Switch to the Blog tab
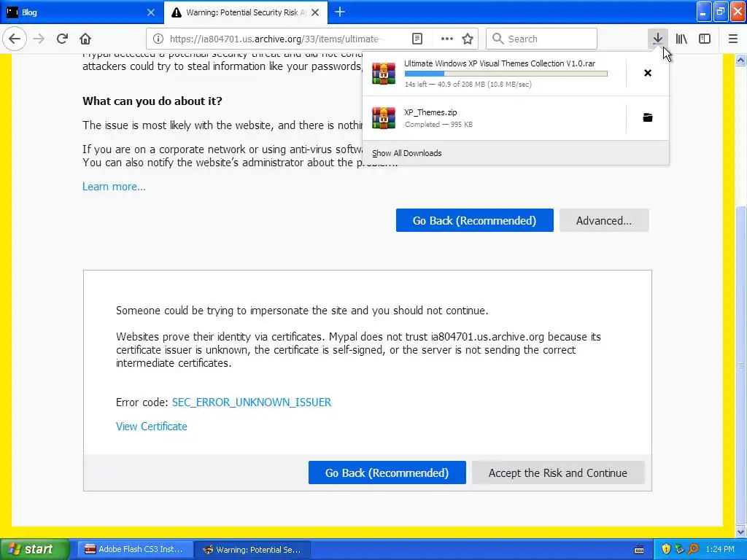Viewport: 747px width, 560px height. 81,12
